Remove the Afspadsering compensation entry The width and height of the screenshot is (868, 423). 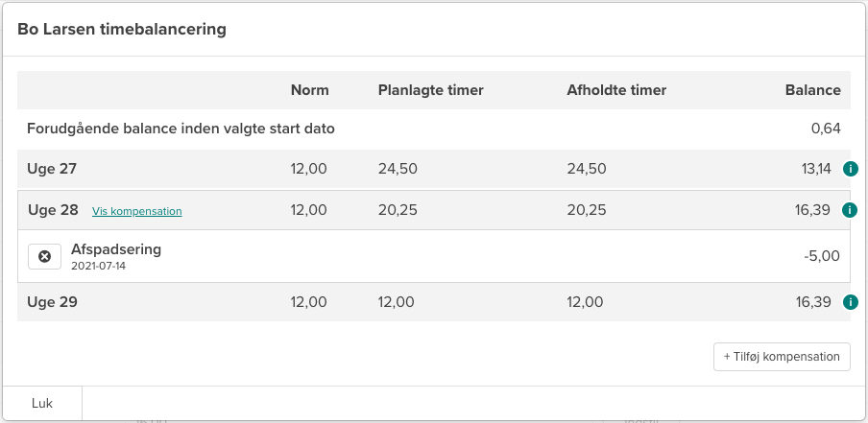pyautogui.click(x=43, y=257)
